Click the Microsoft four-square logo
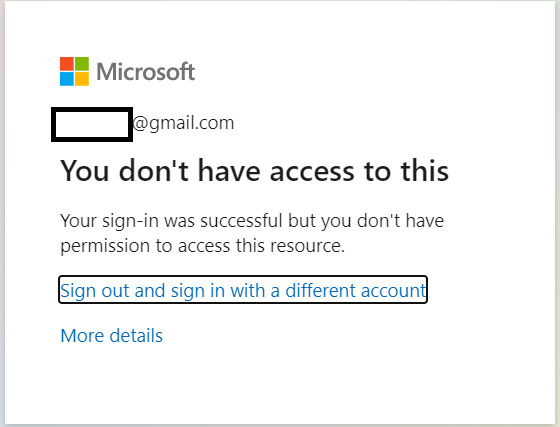Image resolution: width=560 pixels, height=427 pixels. coord(74,71)
